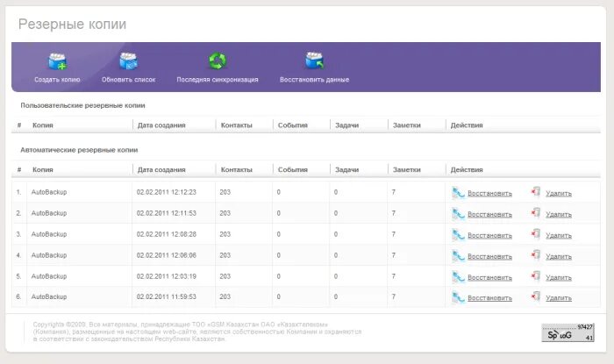Click Удалить link for row 1 backup
614x364 pixels.
click(x=559, y=193)
